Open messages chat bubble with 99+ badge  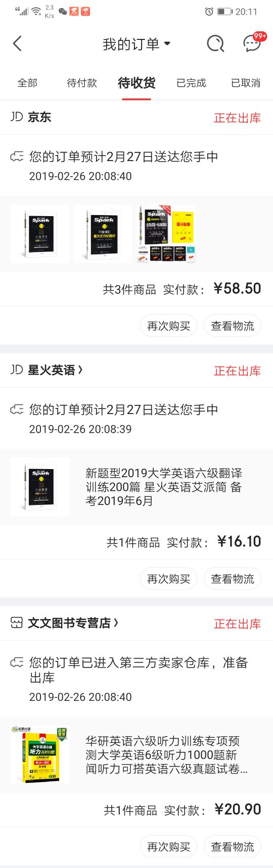pyautogui.click(x=253, y=43)
